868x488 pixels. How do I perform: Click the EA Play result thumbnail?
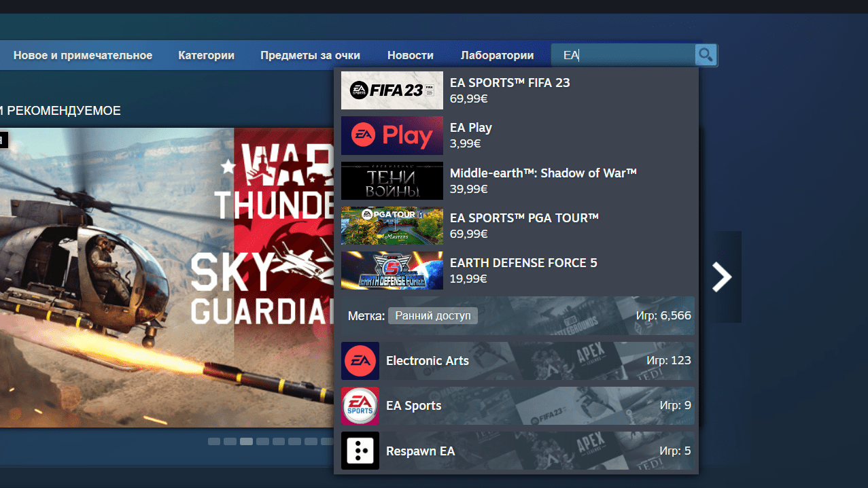[392, 136]
